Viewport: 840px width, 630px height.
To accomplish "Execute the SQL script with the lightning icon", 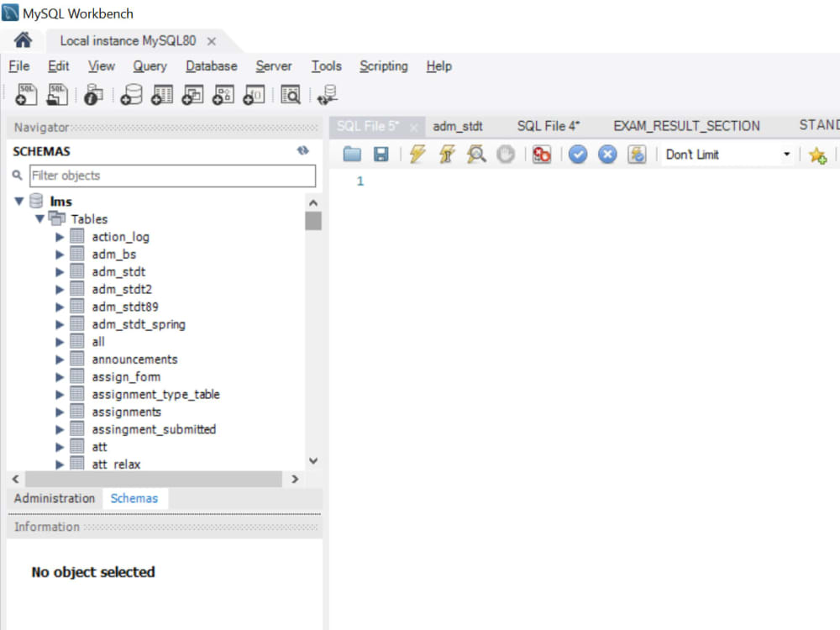I will pyautogui.click(x=417, y=154).
